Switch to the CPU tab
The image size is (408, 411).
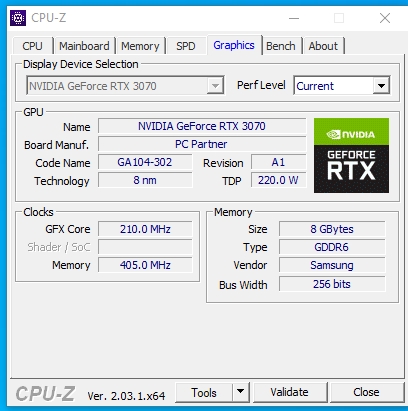(x=32, y=46)
